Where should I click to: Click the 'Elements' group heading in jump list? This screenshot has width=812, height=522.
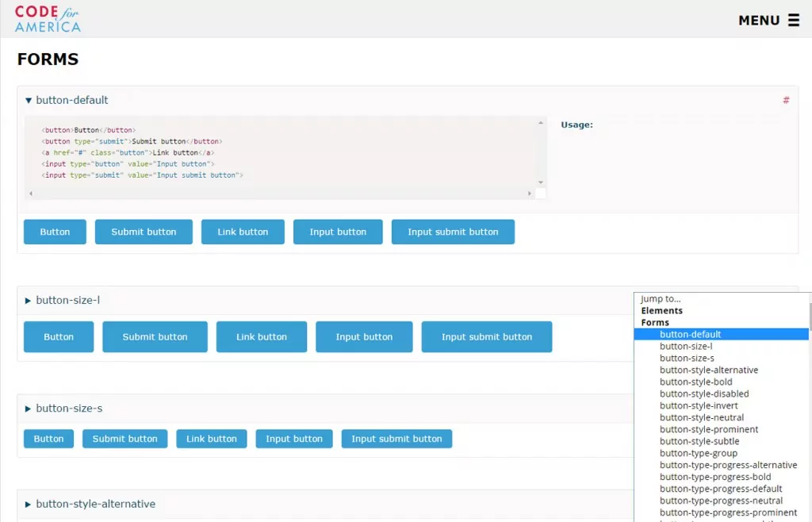[662, 311]
